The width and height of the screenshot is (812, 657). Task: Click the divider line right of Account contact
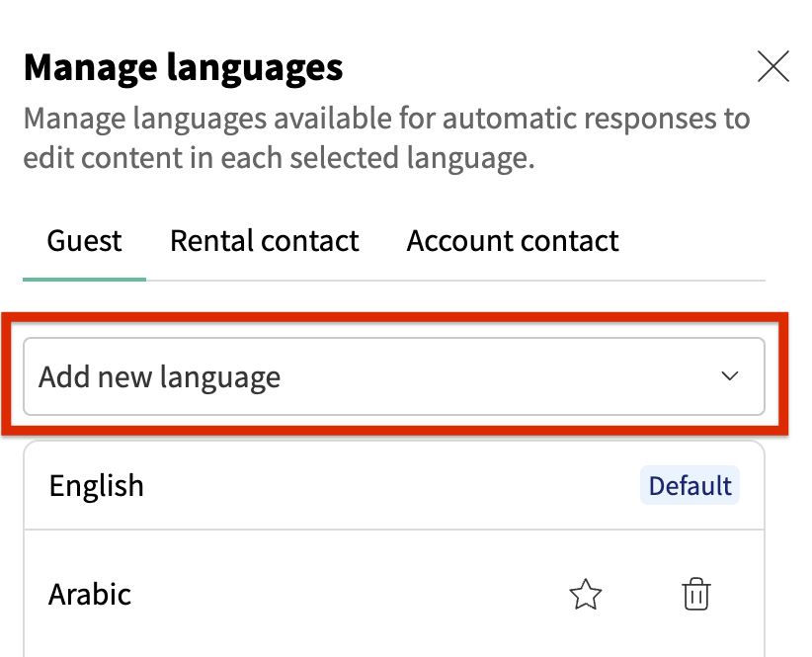pos(691,281)
